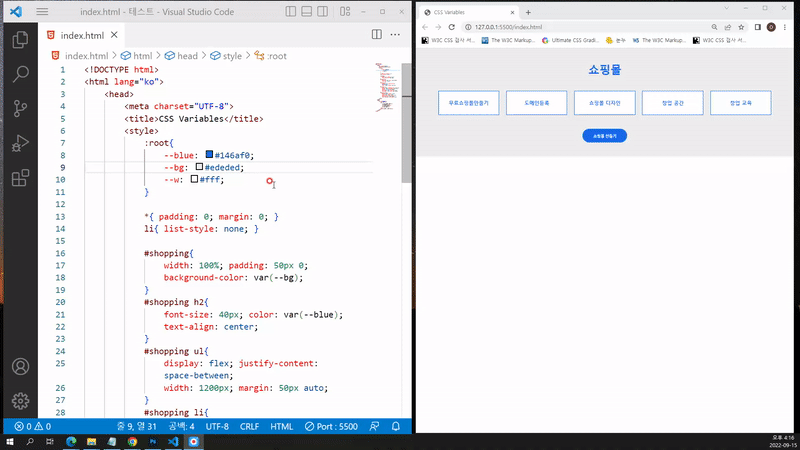
Task: Open Chrome three-dot menu
Action: click(785, 27)
